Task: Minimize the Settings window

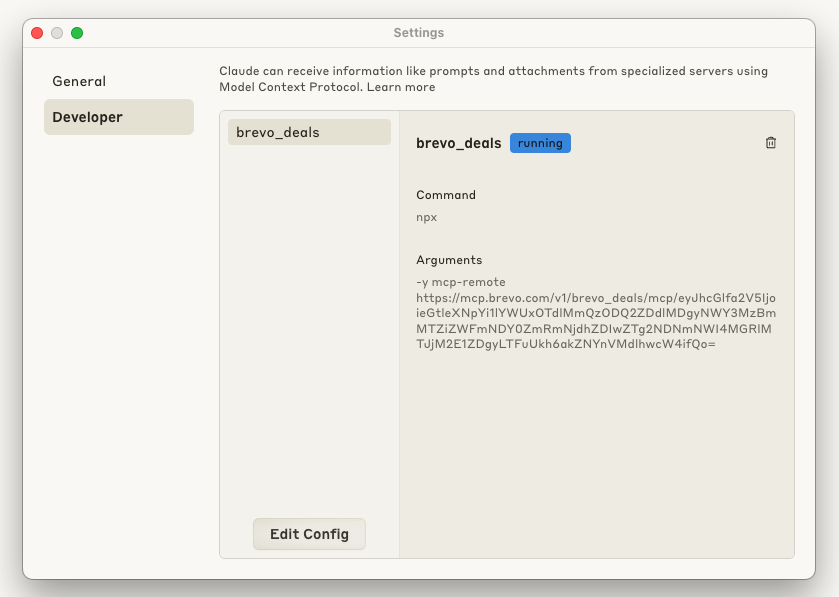Action: [x=56, y=32]
